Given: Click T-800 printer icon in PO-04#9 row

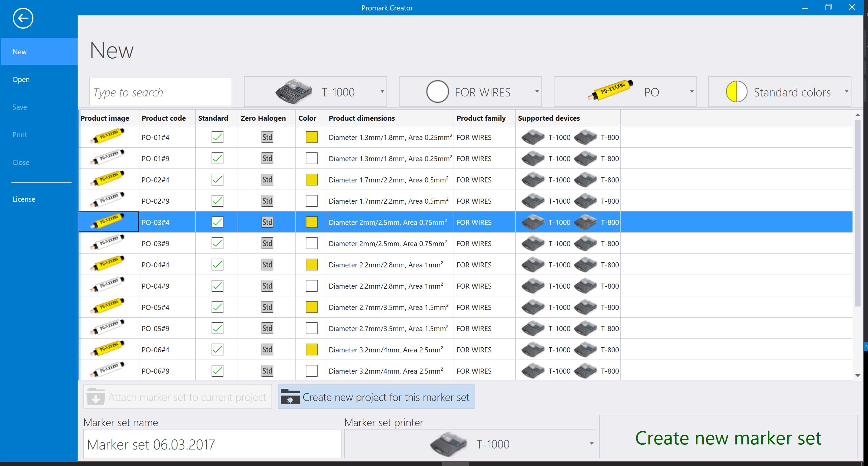Looking at the screenshot, I should coord(586,286).
